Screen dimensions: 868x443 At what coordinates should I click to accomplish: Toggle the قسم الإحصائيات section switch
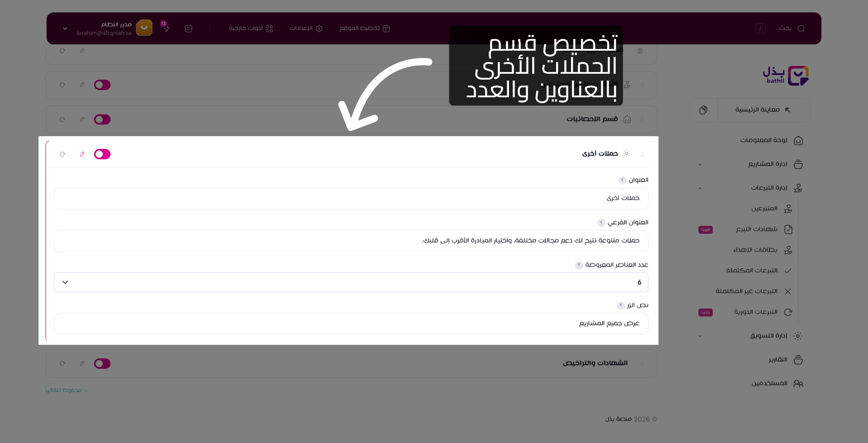[x=102, y=119]
